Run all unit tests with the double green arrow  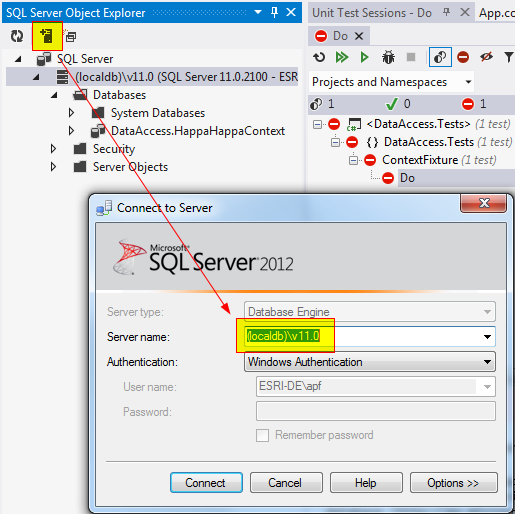point(342,57)
